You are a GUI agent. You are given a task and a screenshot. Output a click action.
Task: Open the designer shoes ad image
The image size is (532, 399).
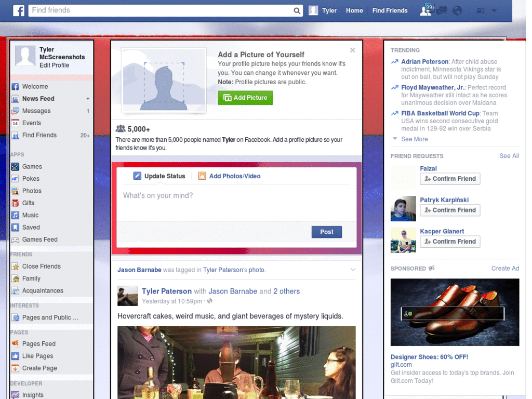point(455,312)
